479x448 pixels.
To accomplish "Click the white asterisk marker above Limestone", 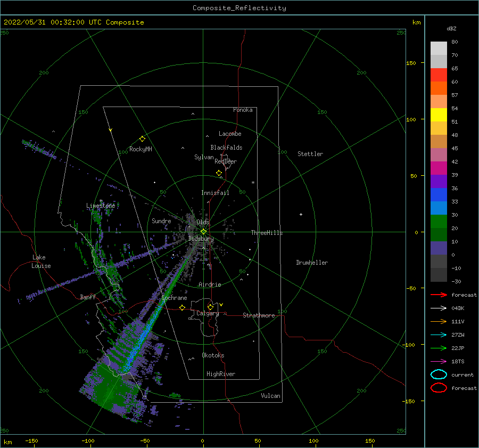I will [101, 201].
